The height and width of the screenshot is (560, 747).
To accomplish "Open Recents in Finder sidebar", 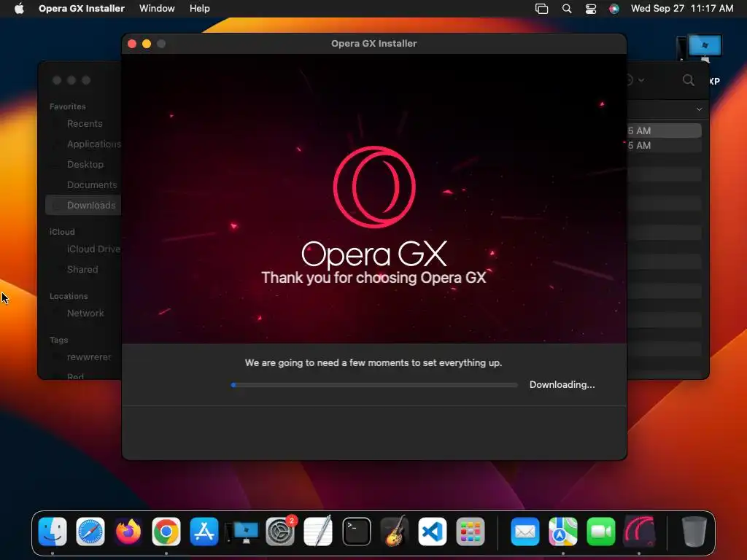I will pyautogui.click(x=85, y=124).
